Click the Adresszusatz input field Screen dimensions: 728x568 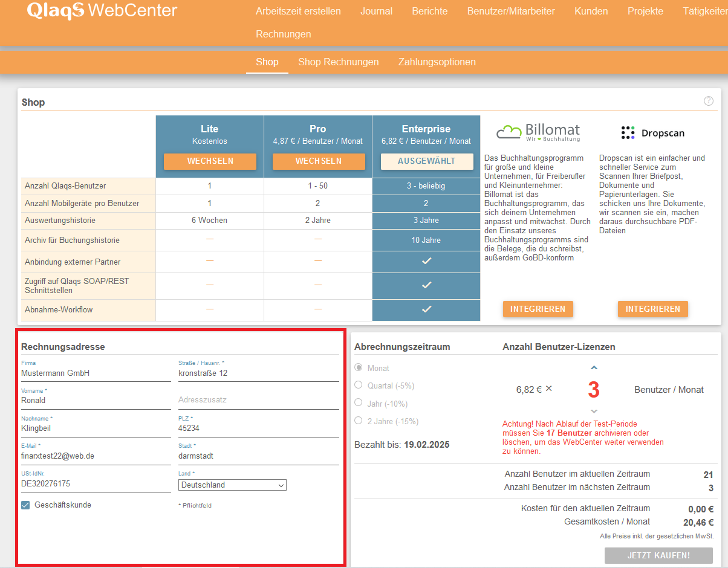tap(258, 400)
